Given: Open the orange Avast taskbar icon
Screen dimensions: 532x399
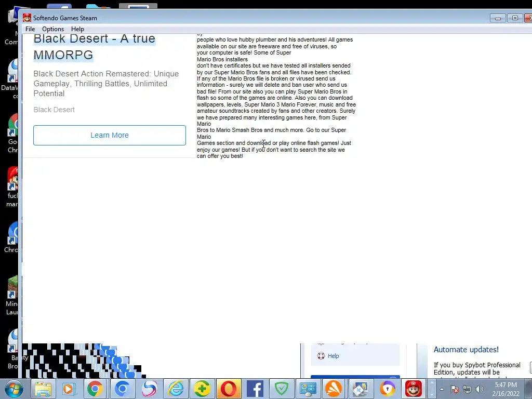Looking at the screenshot, I should pos(334,389).
